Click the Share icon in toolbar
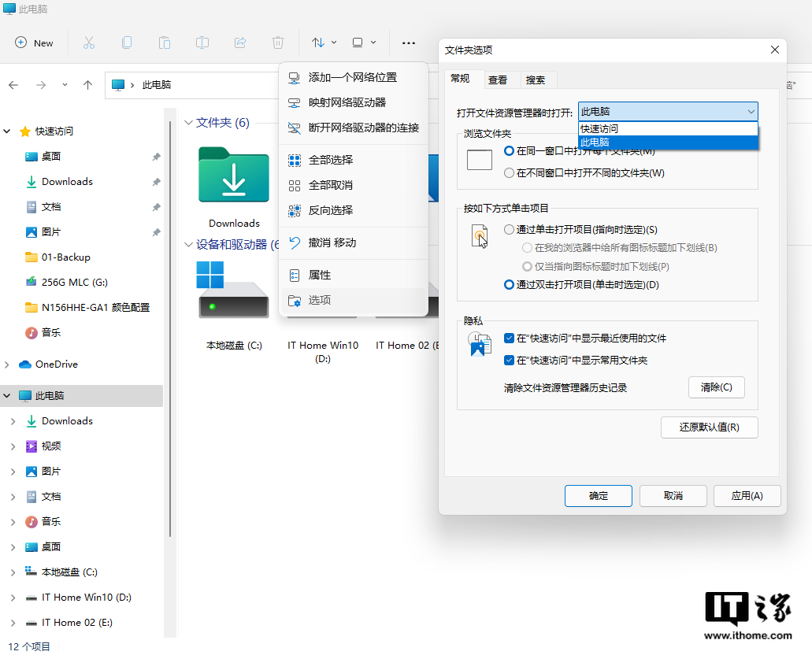This screenshot has height=655, width=812. 241,43
